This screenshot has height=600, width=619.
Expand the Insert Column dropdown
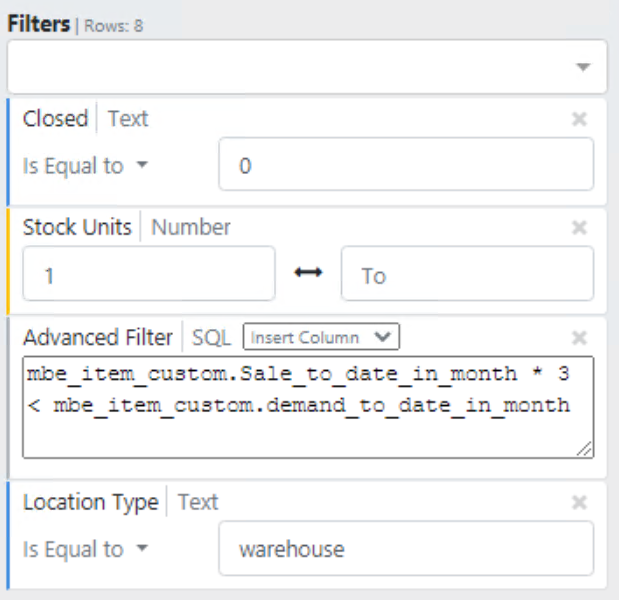pos(321,337)
